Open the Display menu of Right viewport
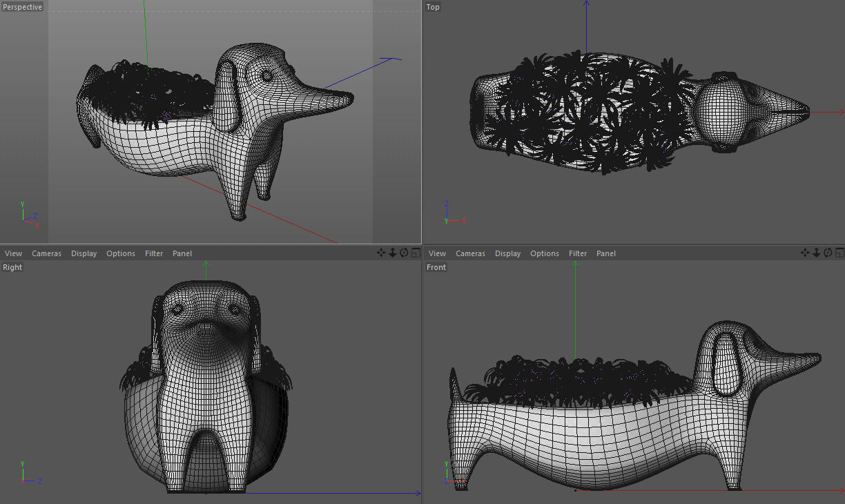This screenshot has height=504, width=845. coord(84,253)
